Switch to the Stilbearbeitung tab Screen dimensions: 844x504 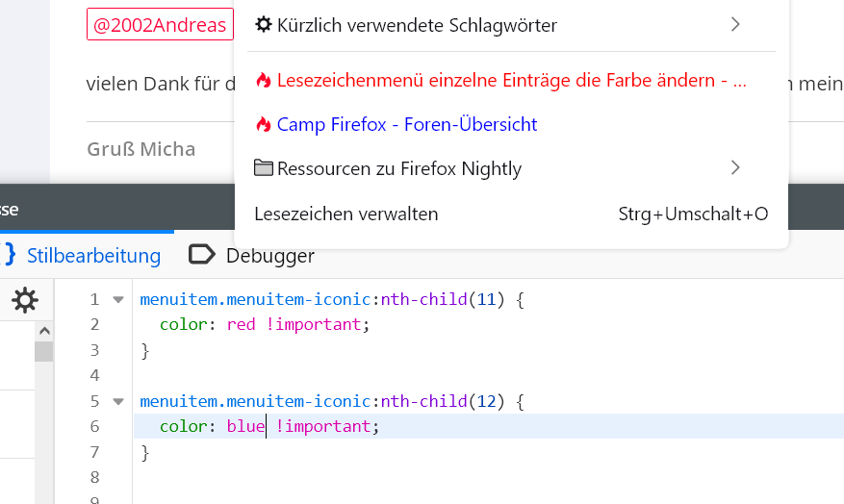93,255
